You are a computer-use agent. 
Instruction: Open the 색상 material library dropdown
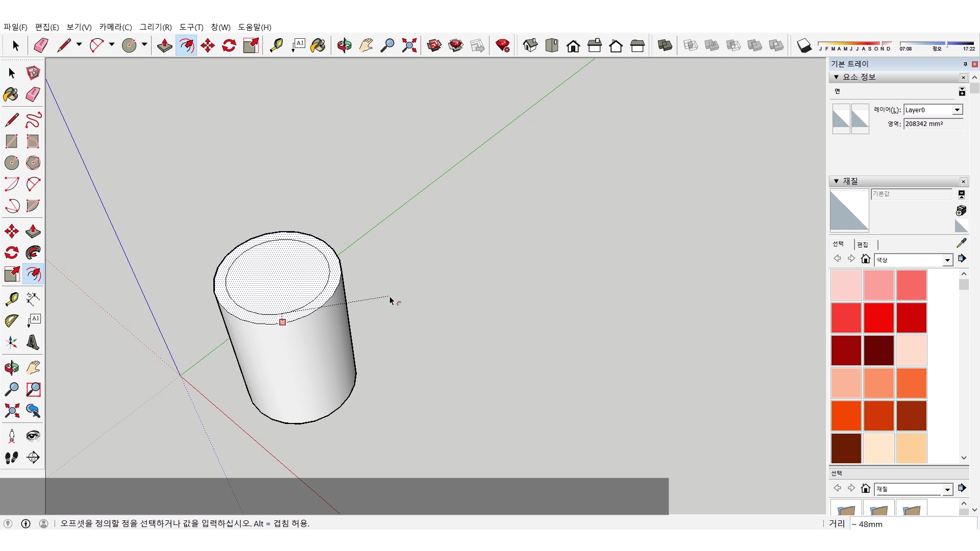coord(947,260)
